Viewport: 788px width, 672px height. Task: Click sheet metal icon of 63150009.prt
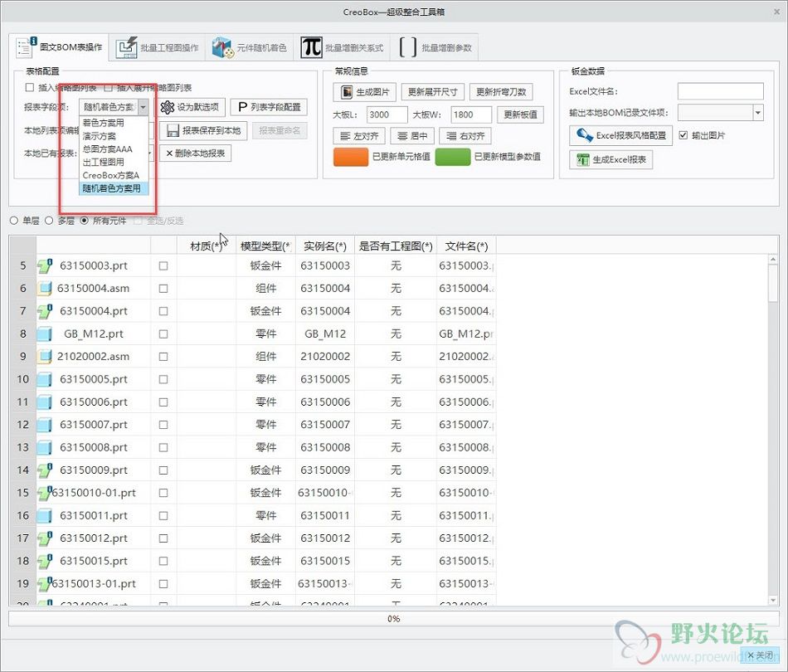[45, 470]
